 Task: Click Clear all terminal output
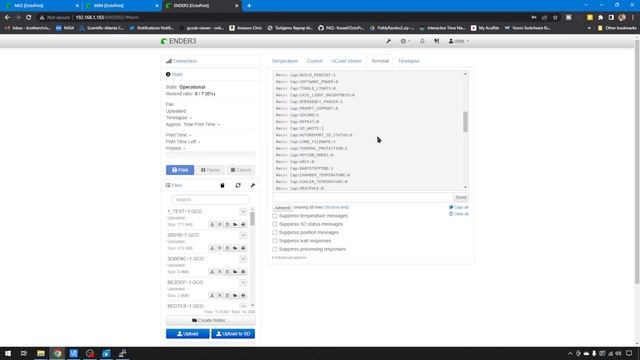[x=459, y=214]
